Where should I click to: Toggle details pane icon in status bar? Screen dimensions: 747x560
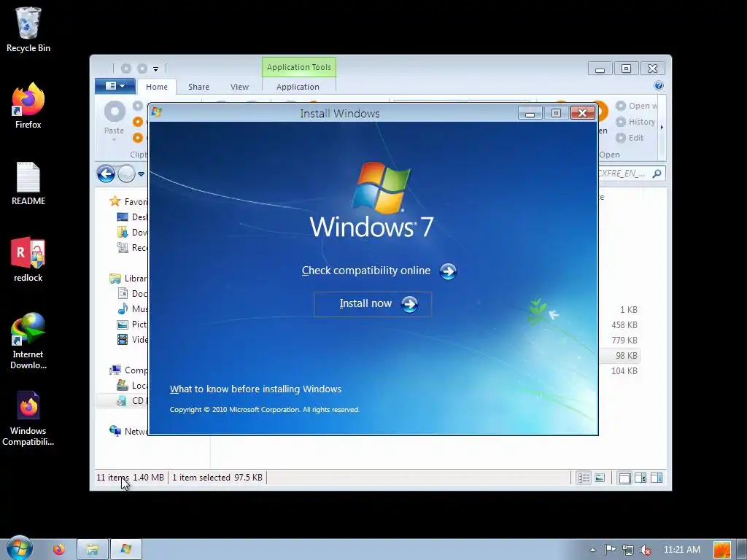[640, 478]
